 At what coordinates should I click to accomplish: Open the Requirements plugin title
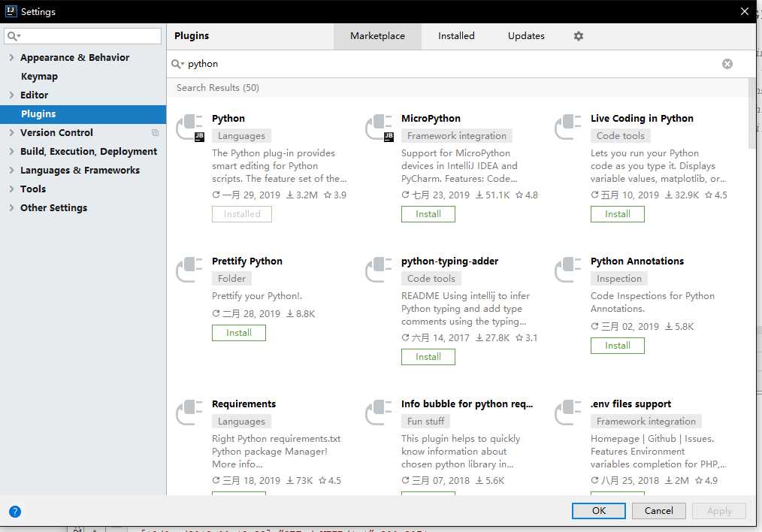244,404
